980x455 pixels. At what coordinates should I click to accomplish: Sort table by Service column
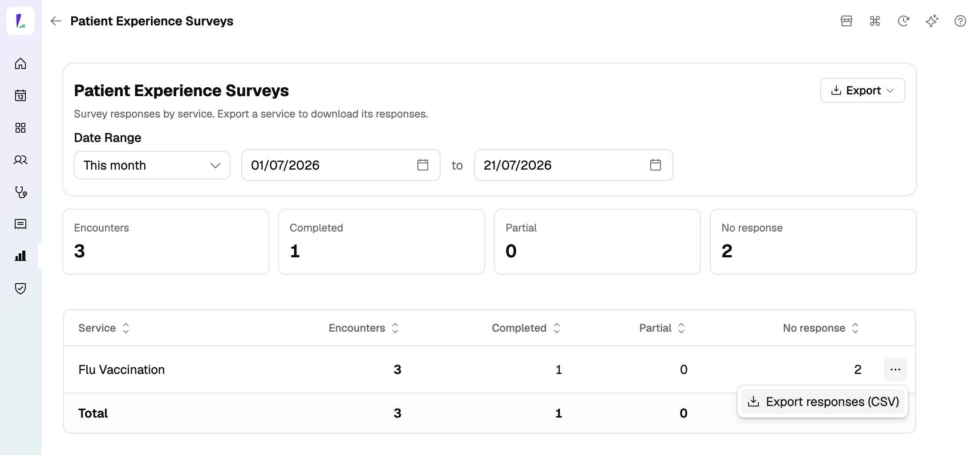tap(104, 328)
